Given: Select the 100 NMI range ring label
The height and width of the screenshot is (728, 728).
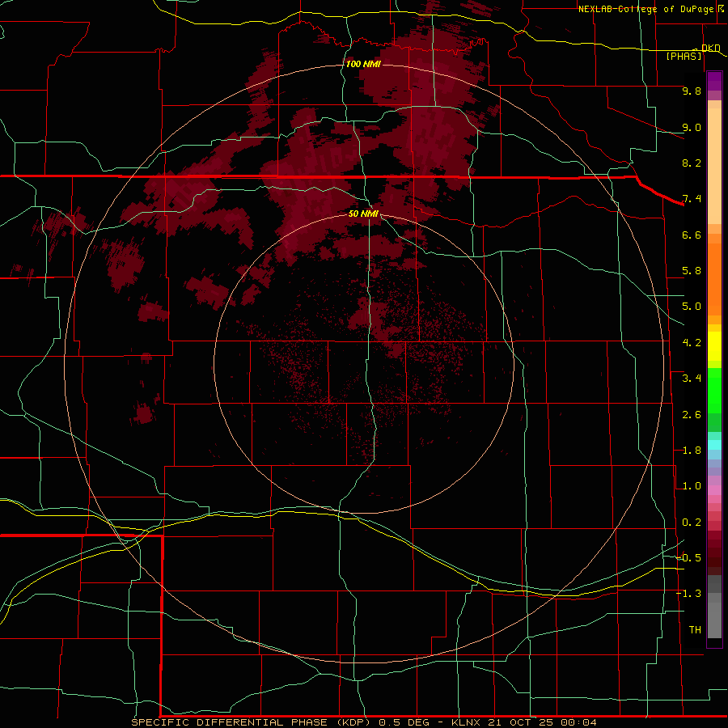Looking at the screenshot, I should tap(363, 64).
